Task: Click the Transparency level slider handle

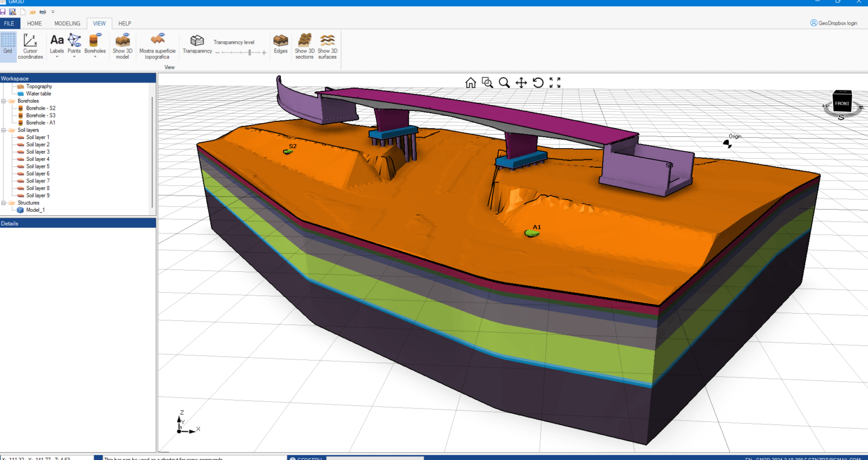Action: 250,53
